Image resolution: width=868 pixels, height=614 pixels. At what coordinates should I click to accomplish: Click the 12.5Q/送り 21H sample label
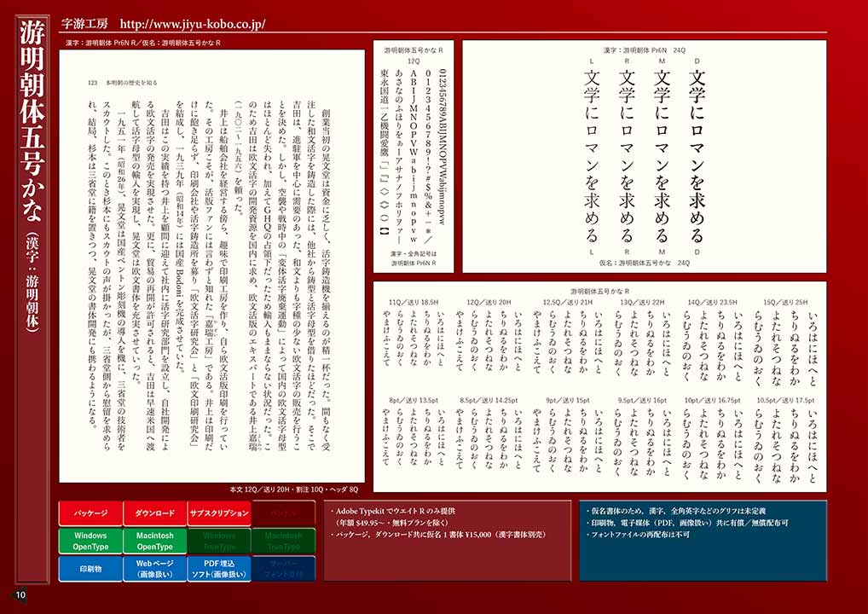(x=567, y=302)
